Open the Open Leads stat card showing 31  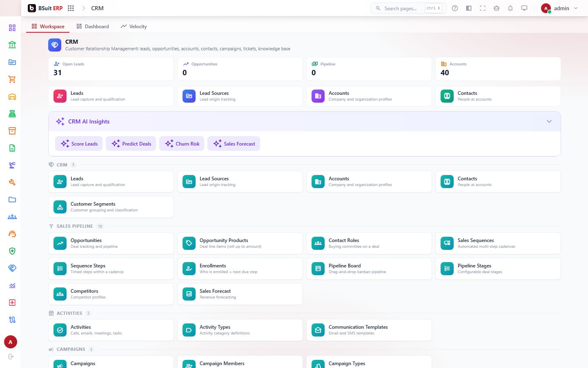point(111,69)
